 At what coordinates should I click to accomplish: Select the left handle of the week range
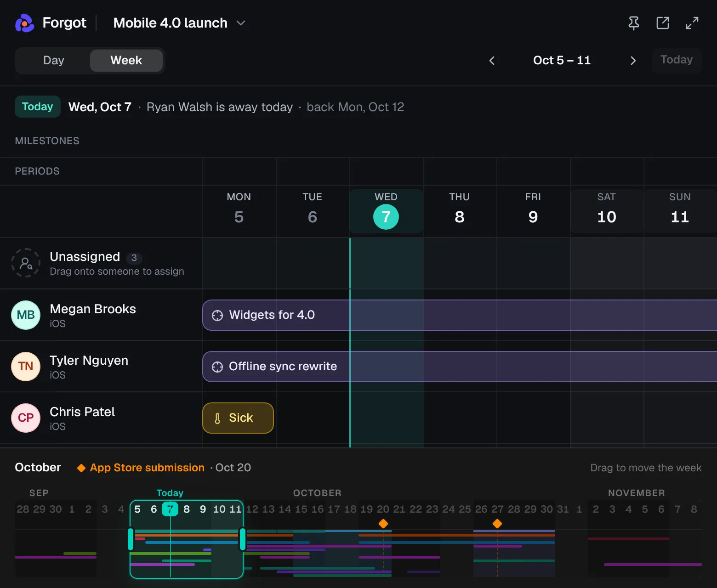pyautogui.click(x=131, y=539)
